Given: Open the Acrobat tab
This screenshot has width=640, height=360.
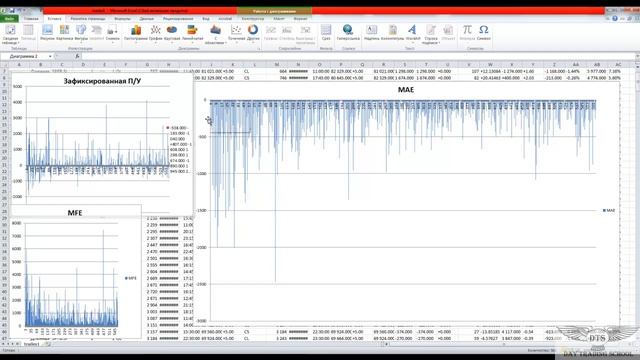Looking at the screenshot, I should click(225, 18).
